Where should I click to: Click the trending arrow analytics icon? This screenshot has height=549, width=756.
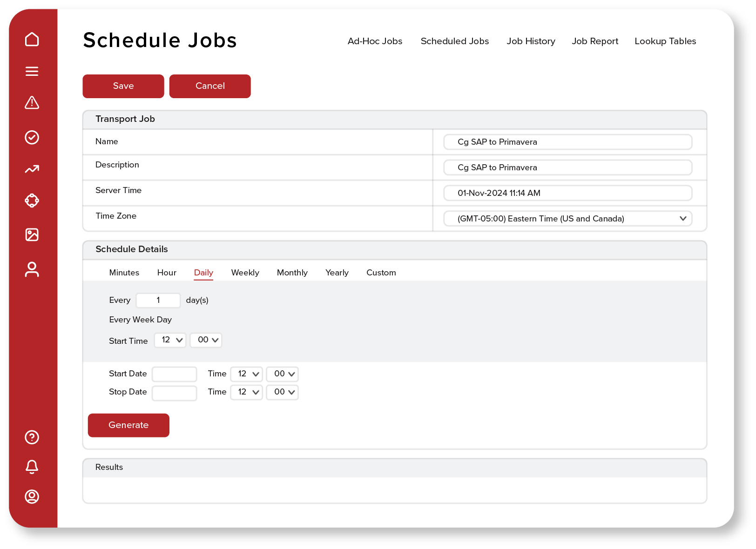[x=32, y=169]
